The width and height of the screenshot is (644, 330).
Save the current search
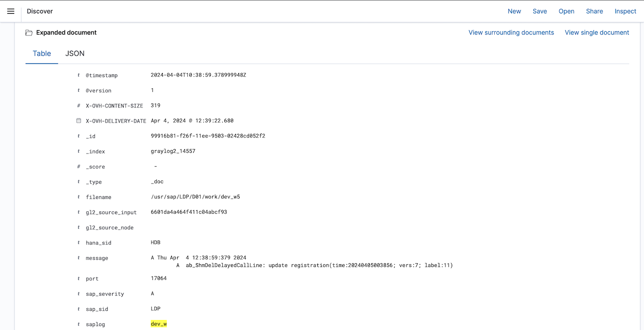point(540,11)
